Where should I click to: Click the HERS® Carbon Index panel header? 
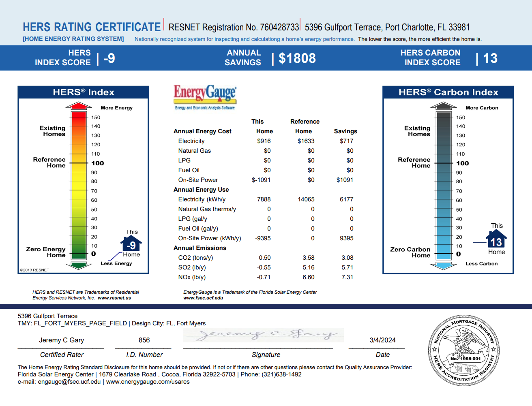click(x=448, y=92)
